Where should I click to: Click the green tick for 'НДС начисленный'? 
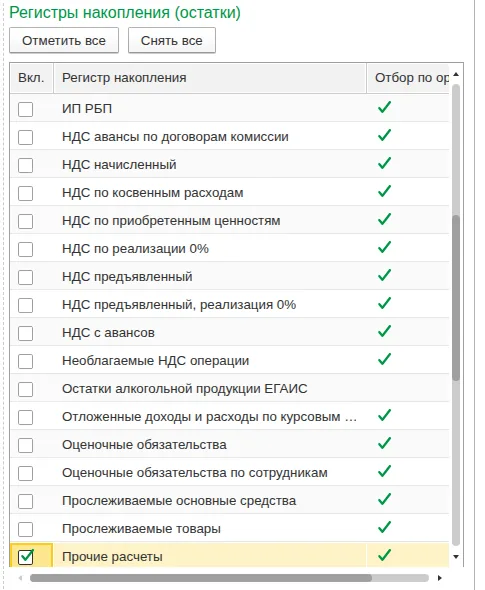coord(385,163)
